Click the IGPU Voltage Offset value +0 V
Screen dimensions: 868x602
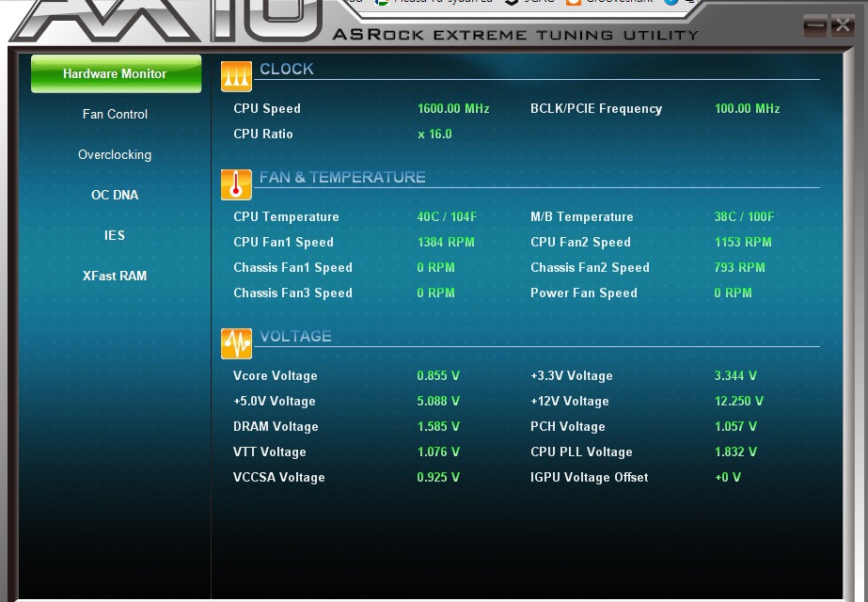pos(728,478)
